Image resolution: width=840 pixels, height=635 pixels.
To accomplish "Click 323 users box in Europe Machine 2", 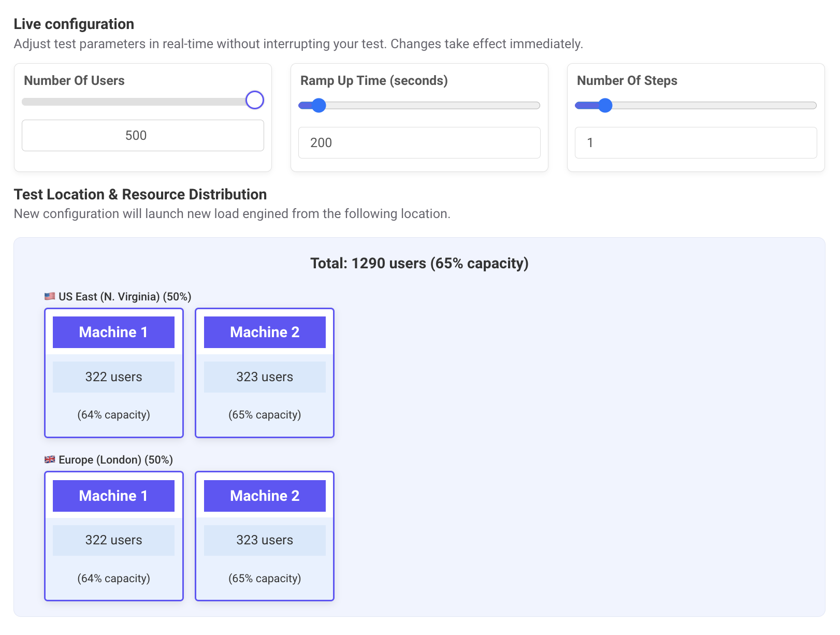I will (x=265, y=540).
